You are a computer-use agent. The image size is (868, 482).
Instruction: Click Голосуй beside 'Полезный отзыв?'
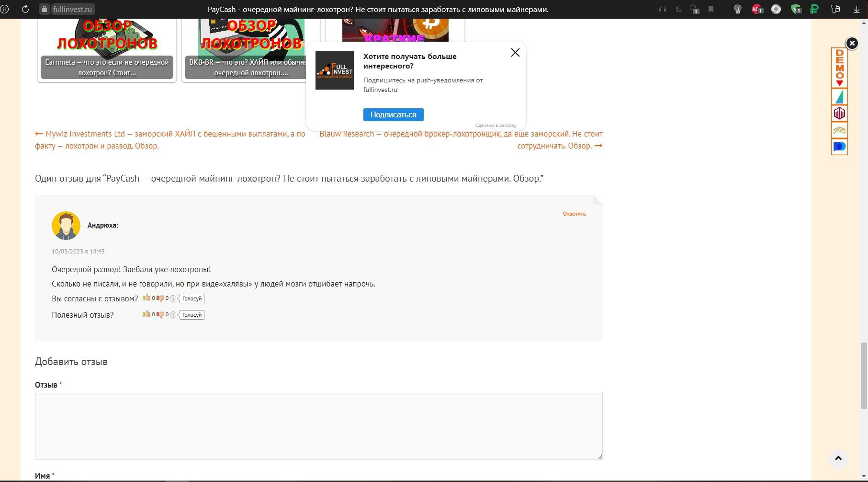(192, 315)
